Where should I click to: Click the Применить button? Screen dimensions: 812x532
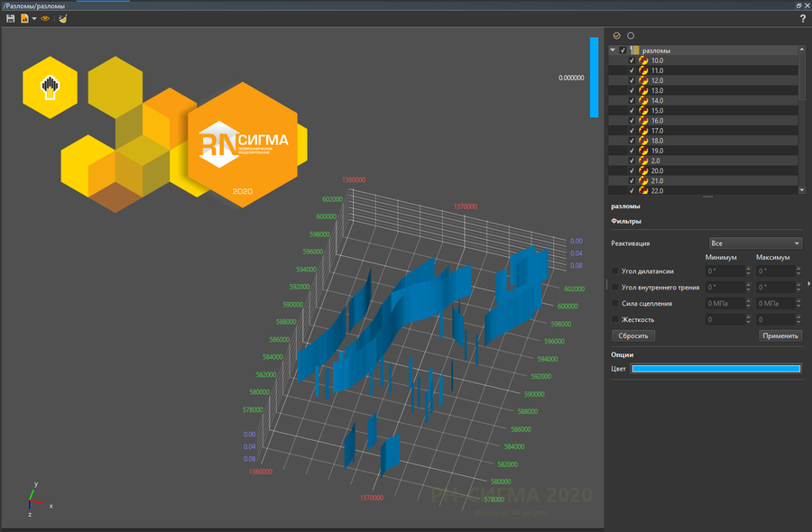click(x=780, y=335)
